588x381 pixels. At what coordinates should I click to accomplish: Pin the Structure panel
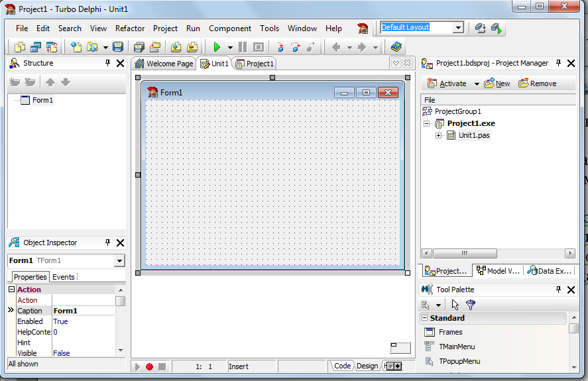pos(107,63)
